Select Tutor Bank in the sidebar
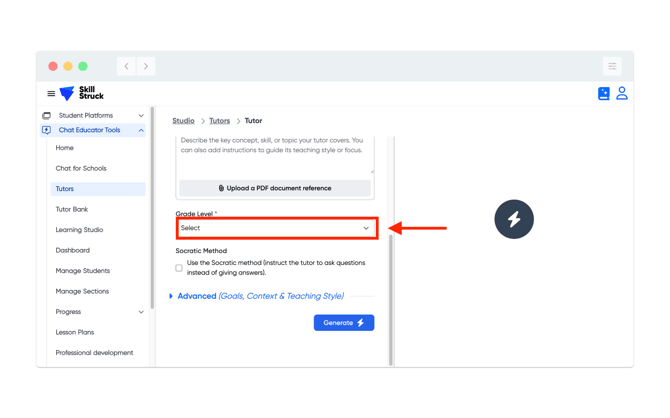The image size is (670, 418). (x=72, y=209)
